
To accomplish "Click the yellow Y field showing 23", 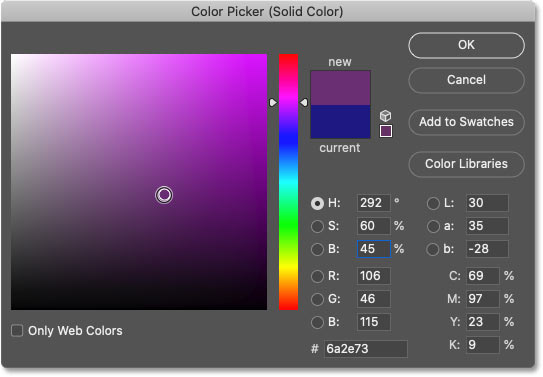I will [x=483, y=322].
